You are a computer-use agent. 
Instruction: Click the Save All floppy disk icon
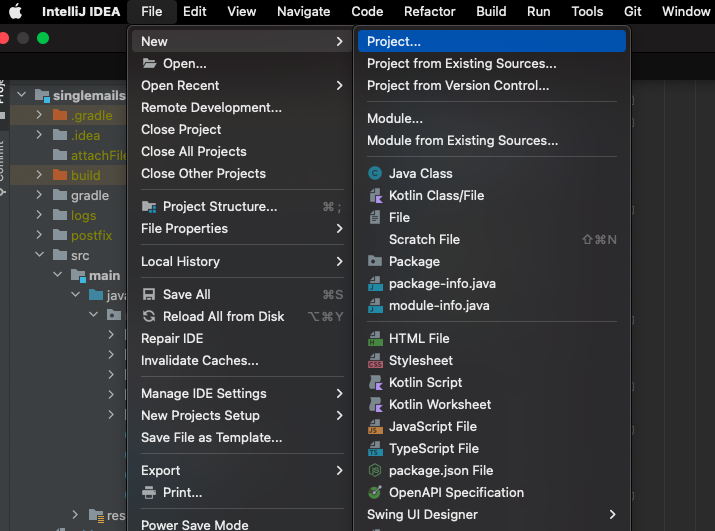click(x=149, y=295)
